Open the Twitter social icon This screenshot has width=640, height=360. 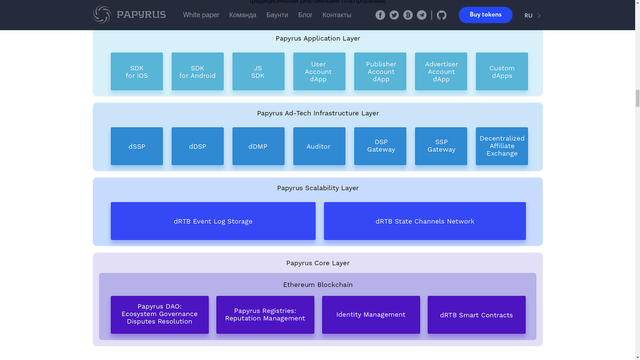[394, 15]
